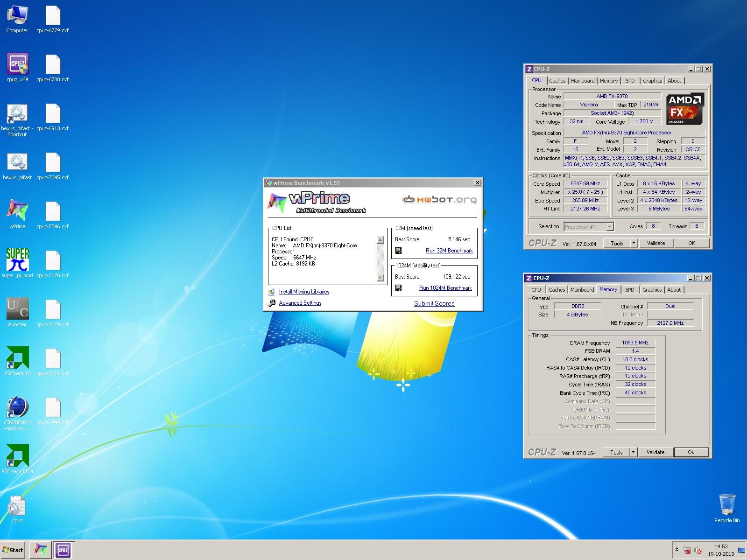Select the cpuz-6779.cvf file icon

click(x=53, y=19)
